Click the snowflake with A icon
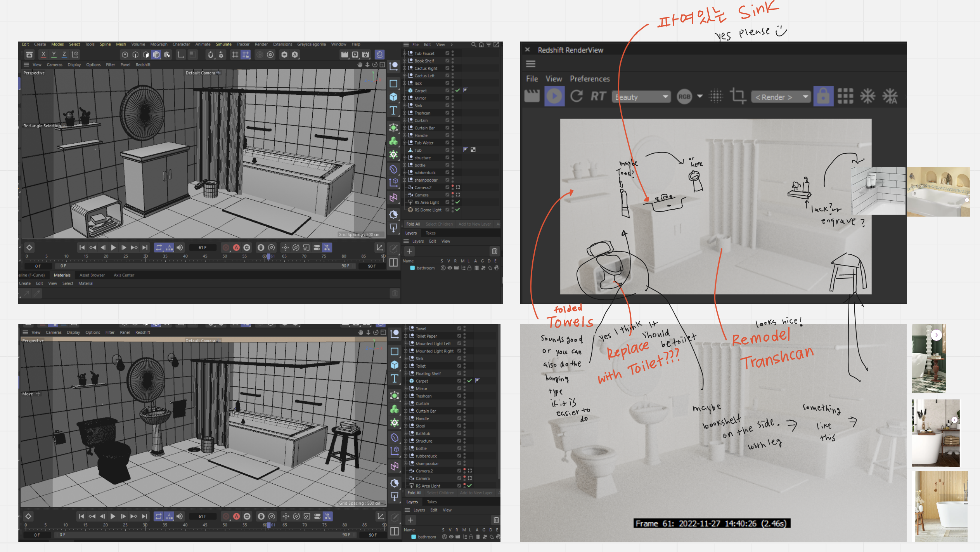 coord(890,97)
